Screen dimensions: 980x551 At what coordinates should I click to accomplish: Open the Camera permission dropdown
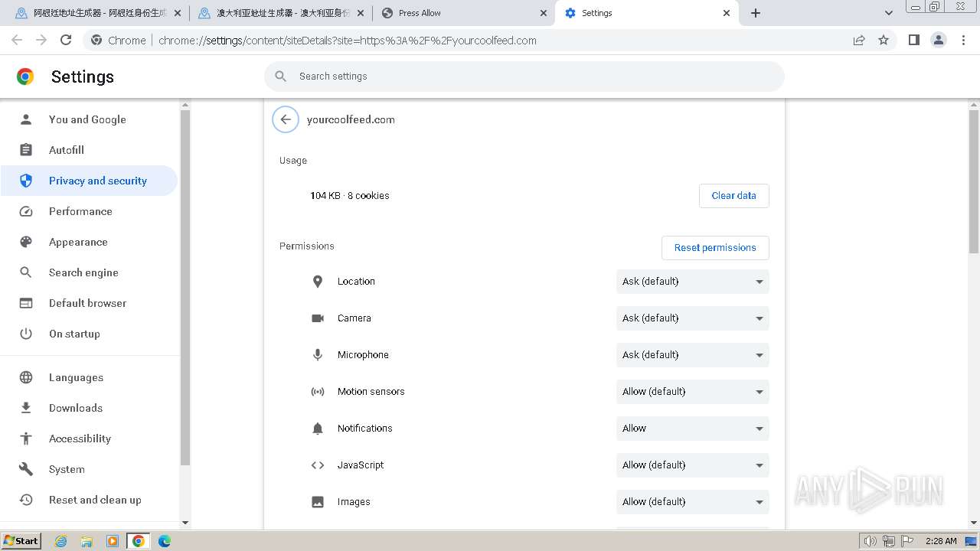(693, 318)
